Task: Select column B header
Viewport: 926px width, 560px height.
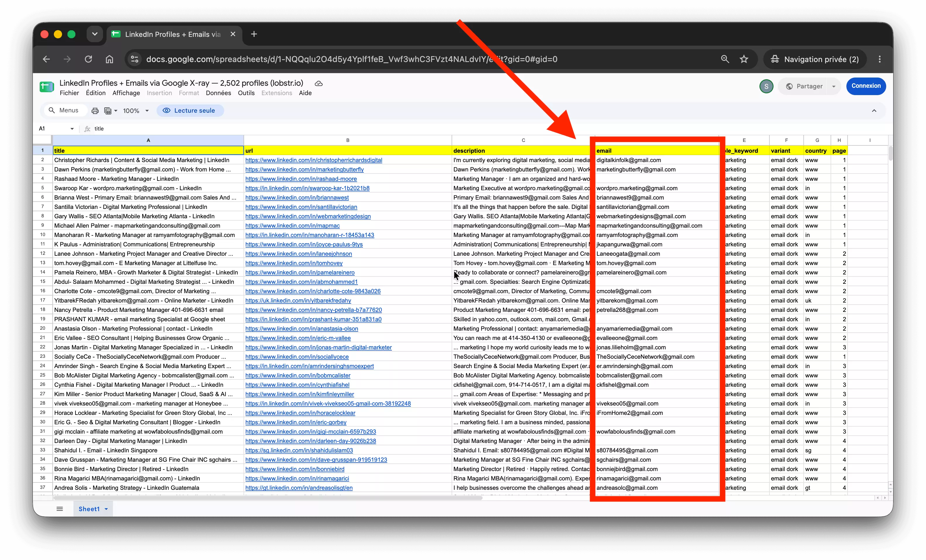Action: point(348,140)
